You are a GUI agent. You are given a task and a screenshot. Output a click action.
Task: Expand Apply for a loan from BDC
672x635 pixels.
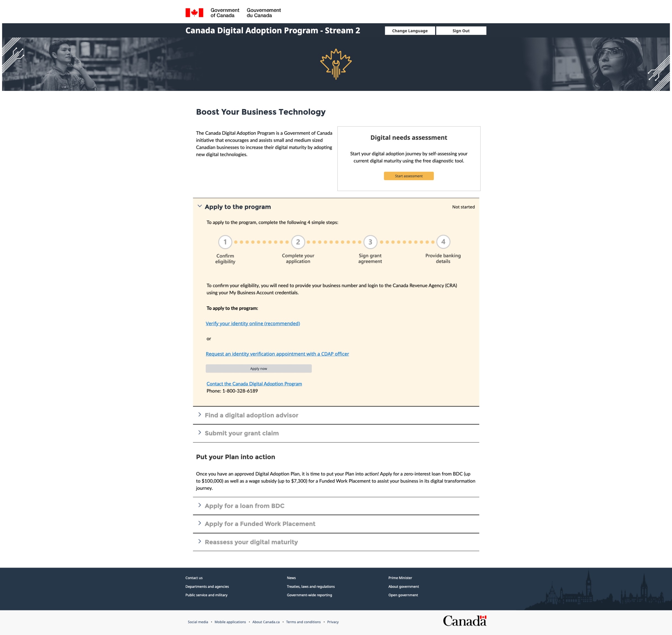click(244, 506)
